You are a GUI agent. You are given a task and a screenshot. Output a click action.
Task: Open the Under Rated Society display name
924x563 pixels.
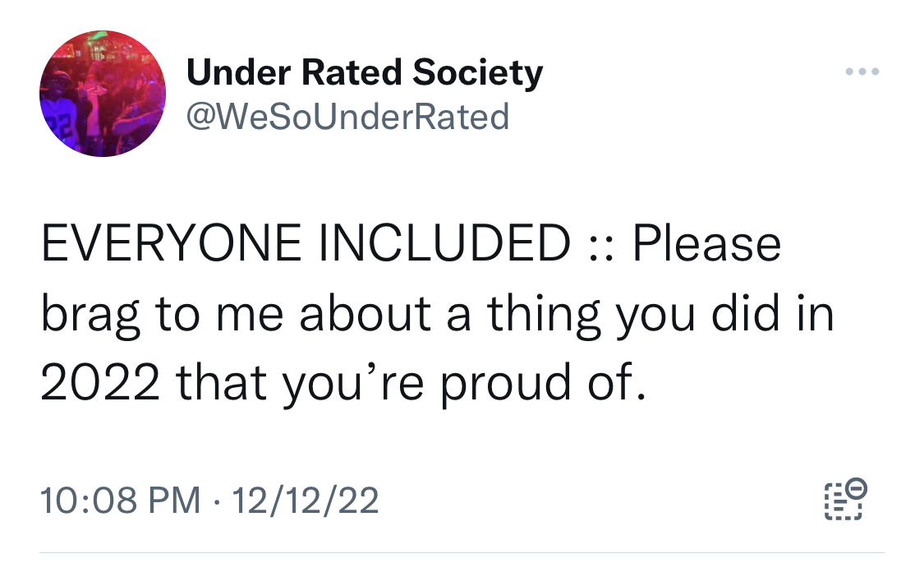pyautogui.click(x=364, y=72)
